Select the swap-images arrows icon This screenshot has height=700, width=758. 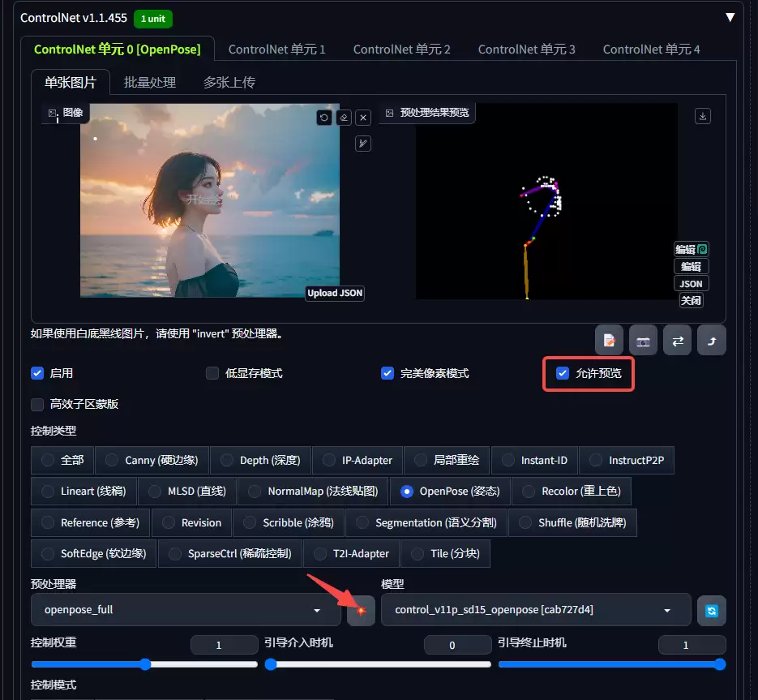pos(677,340)
